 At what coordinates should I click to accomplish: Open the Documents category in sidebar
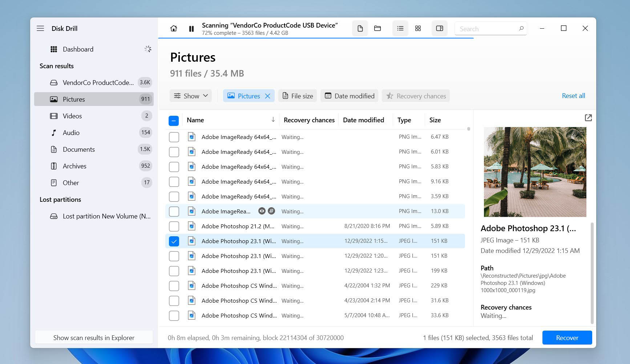point(94,149)
